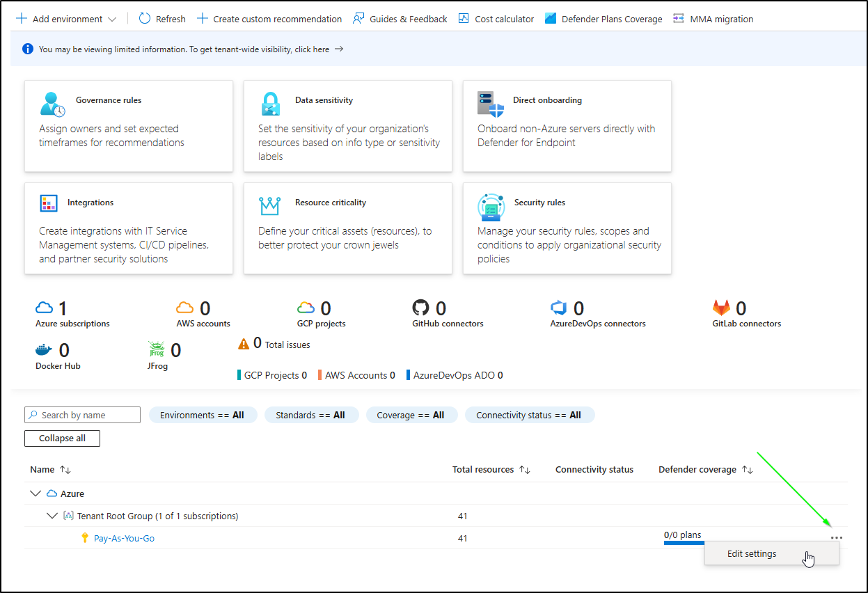Click the Collapse all button
Viewport: 868px width, 593px height.
(63, 438)
